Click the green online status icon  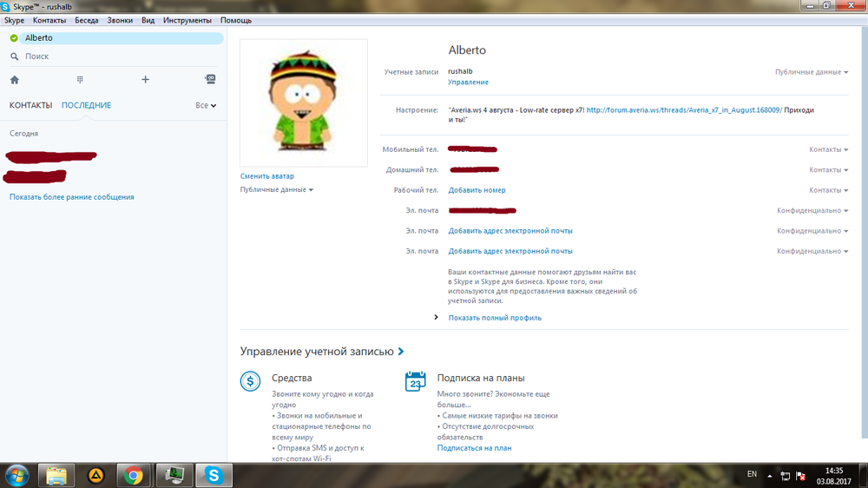click(14, 38)
